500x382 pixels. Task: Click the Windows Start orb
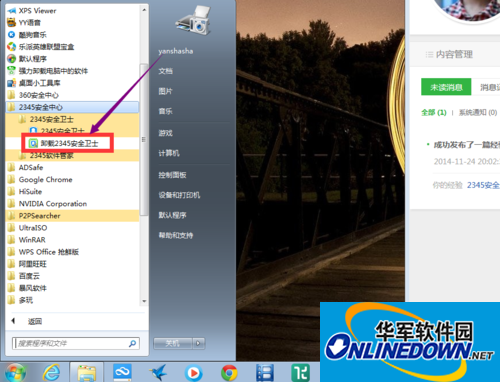[15, 373]
